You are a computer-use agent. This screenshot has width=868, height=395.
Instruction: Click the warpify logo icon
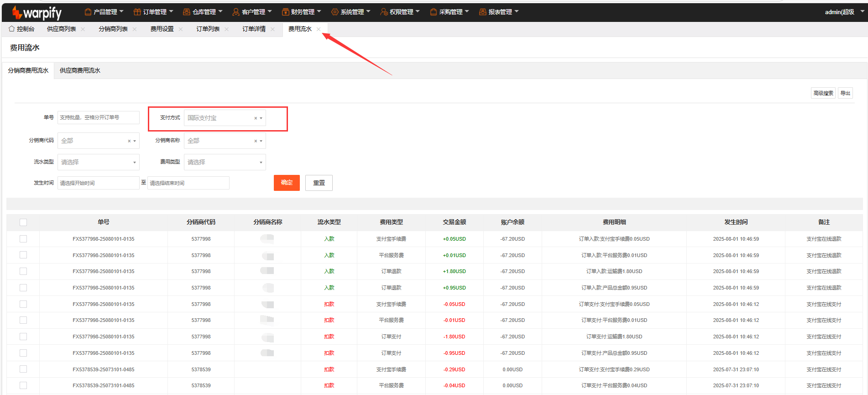tap(17, 12)
